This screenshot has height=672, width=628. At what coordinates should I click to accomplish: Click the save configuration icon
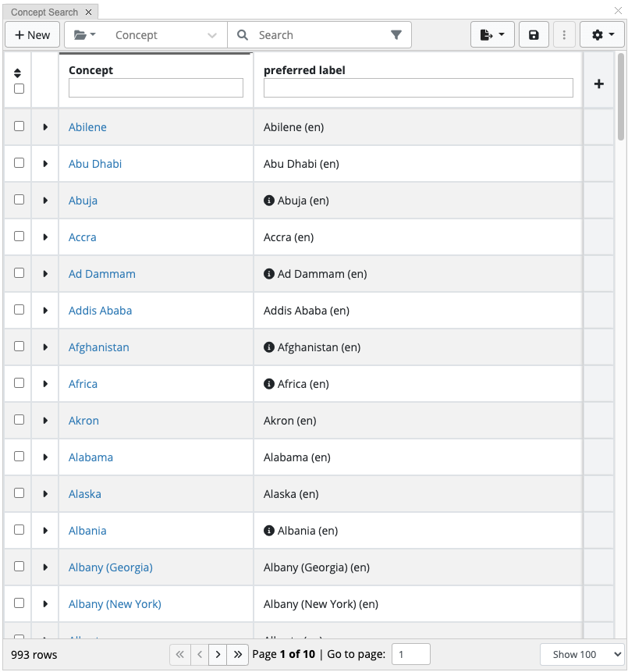[x=534, y=34]
